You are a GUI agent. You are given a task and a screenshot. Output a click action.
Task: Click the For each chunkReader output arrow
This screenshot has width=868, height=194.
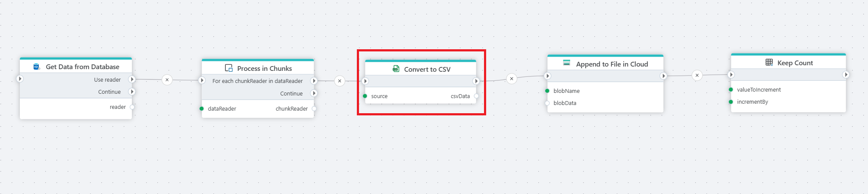(314, 81)
